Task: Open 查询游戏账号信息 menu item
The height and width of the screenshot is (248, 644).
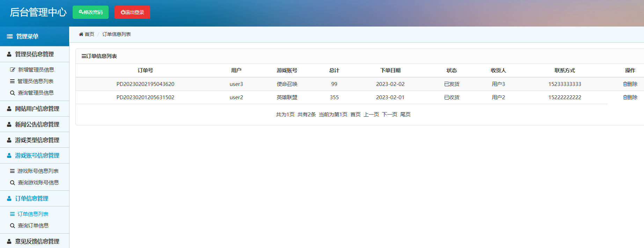Action: pos(38,182)
